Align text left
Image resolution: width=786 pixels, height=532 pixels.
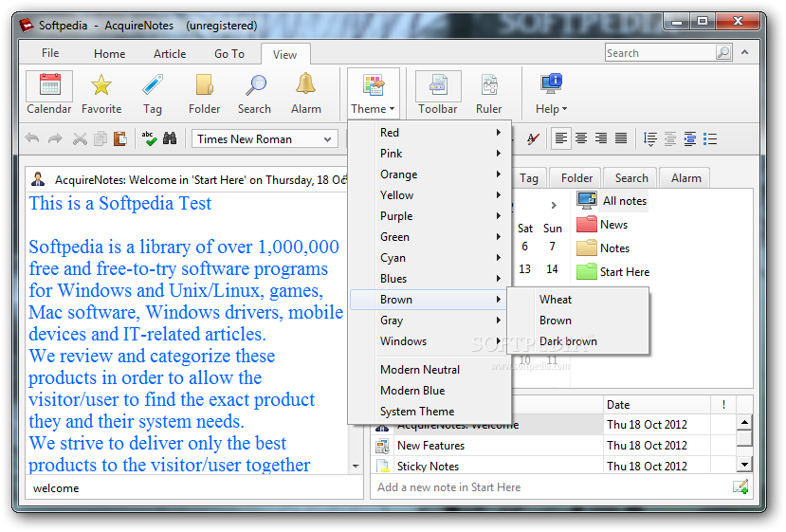click(561, 138)
